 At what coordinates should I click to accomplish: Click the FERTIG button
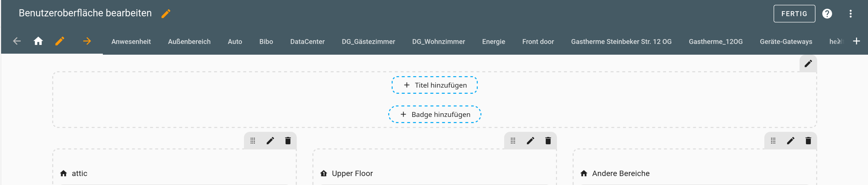(794, 14)
